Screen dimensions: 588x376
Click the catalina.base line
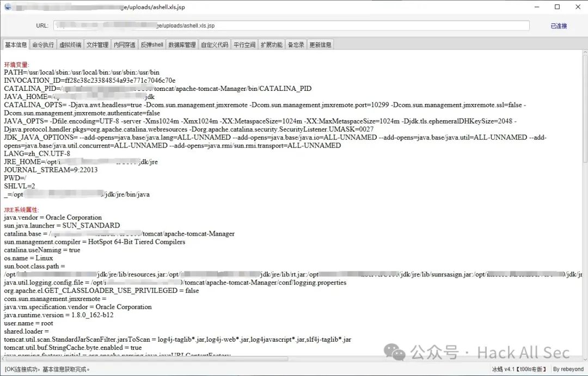click(119, 233)
